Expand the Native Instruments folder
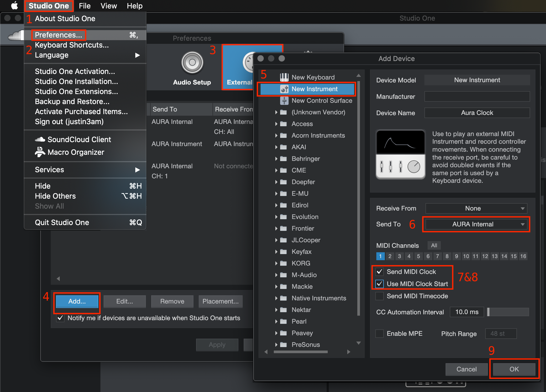The height and width of the screenshot is (392, 546). pos(276,298)
